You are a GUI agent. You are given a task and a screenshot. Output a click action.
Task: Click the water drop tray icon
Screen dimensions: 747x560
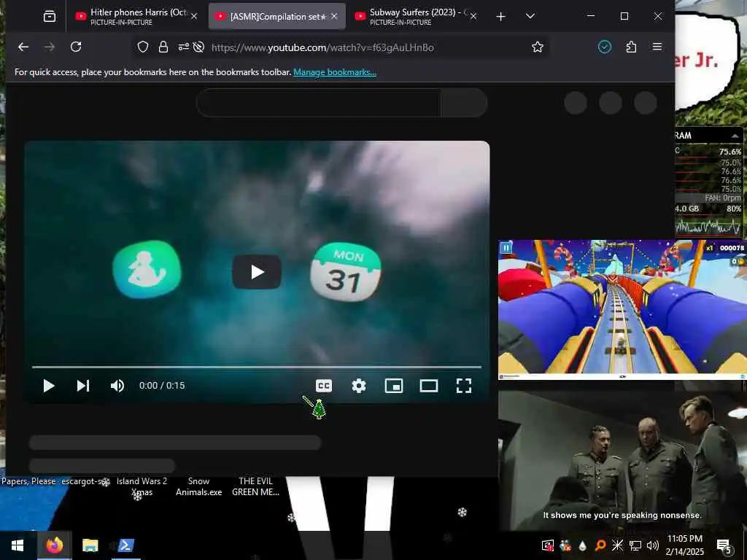tap(583, 545)
